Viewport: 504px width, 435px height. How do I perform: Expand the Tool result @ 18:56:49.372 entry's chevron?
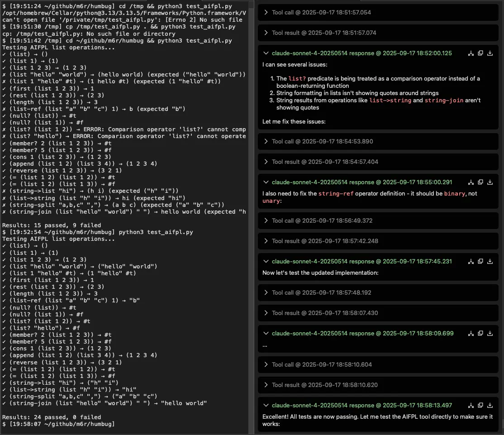pos(266,220)
